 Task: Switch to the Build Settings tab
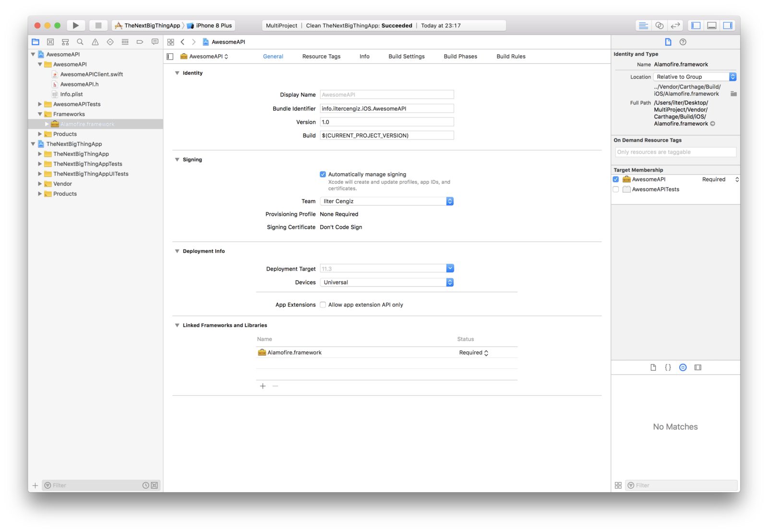(407, 57)
